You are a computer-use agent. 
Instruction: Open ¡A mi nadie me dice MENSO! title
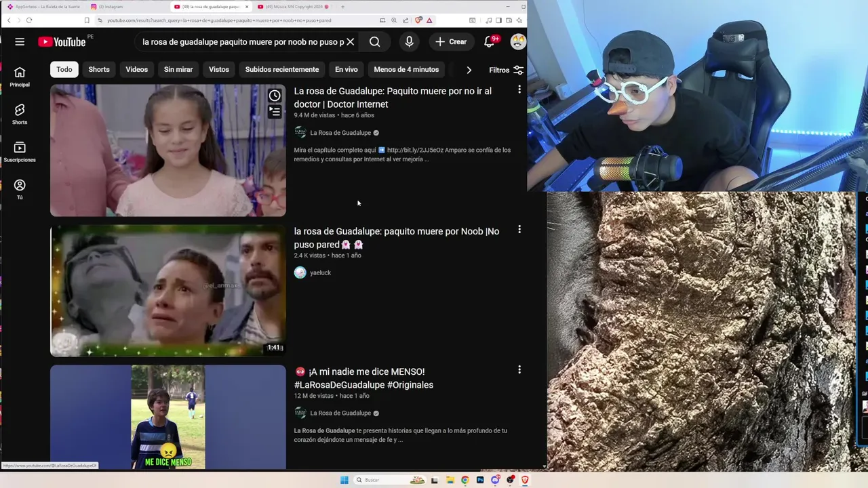(x=364, y=378)
